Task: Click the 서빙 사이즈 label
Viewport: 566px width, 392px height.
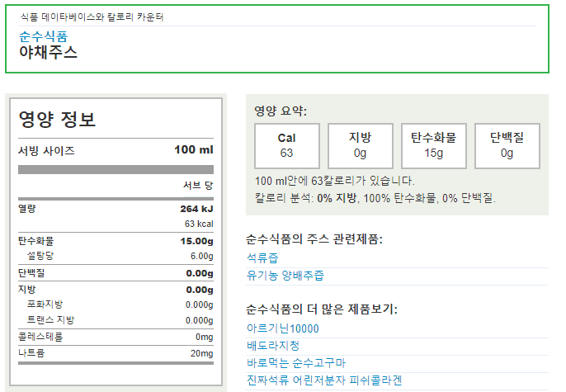Action: click(46, 150)
